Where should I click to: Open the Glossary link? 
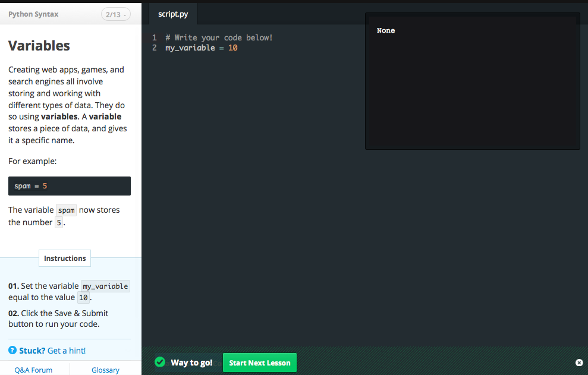pyautogui.click(x=105, y=370)
